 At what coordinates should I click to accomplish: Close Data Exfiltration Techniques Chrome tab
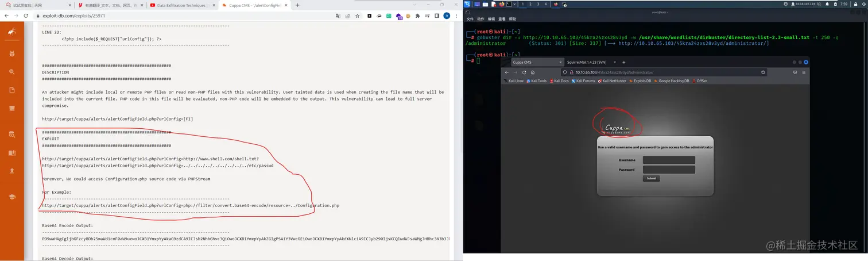(214, 5)
